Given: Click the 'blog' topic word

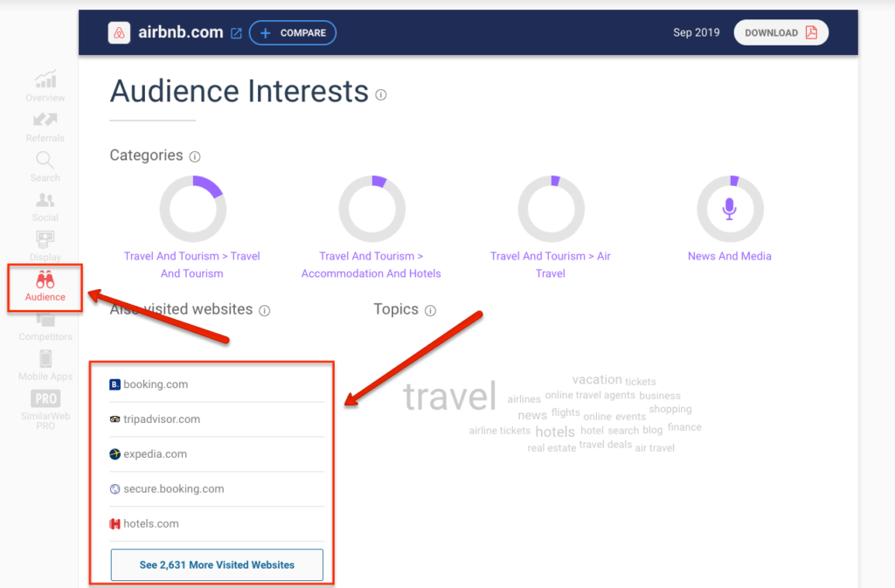Looking at the screenshot, I should click(x=652, y=430).
